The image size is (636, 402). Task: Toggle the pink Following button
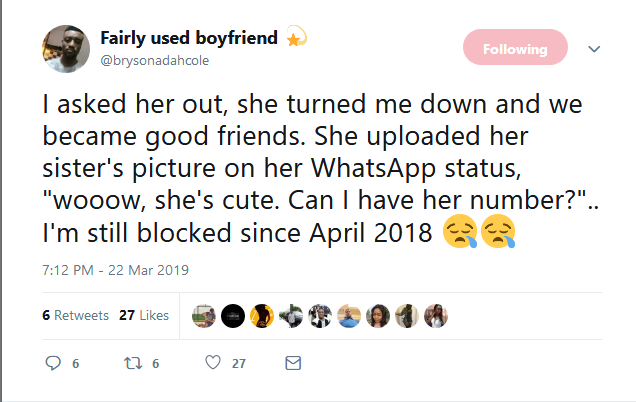point(515,48)
